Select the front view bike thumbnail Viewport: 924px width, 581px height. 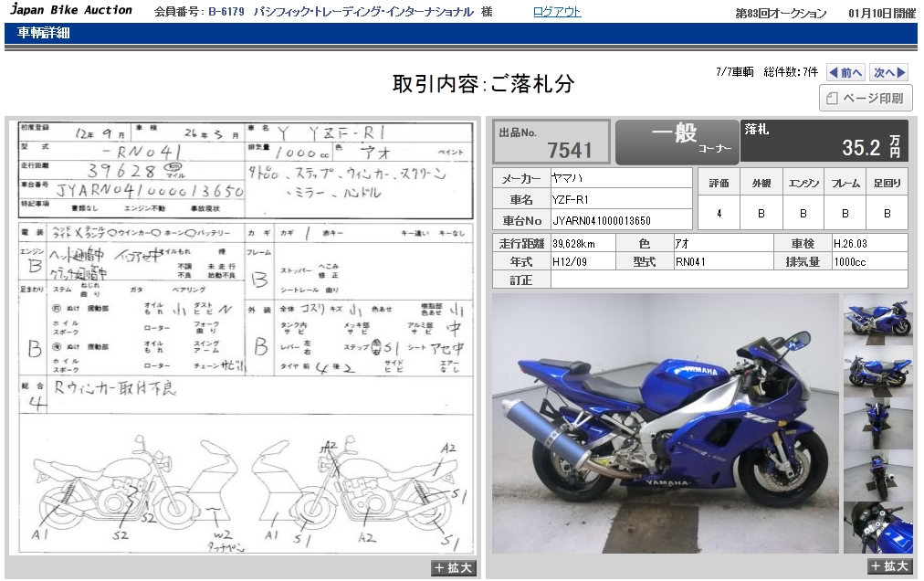tap(878, 424)
